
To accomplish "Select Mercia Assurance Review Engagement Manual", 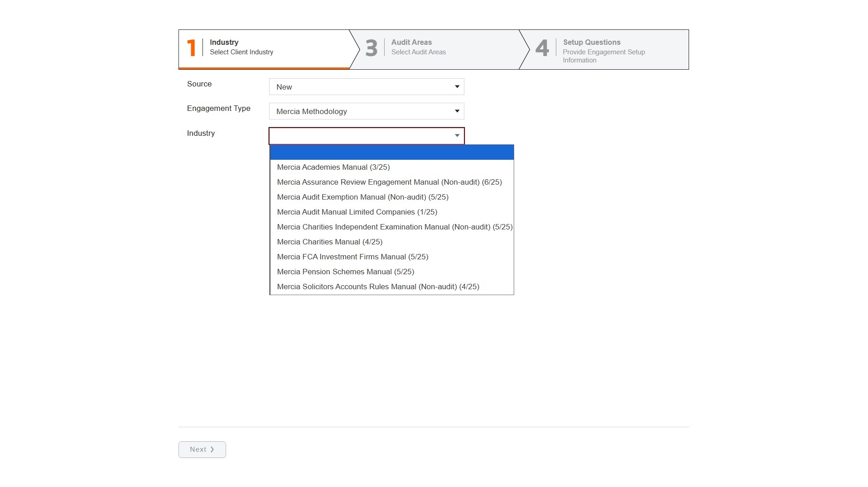I will [389, 182].
